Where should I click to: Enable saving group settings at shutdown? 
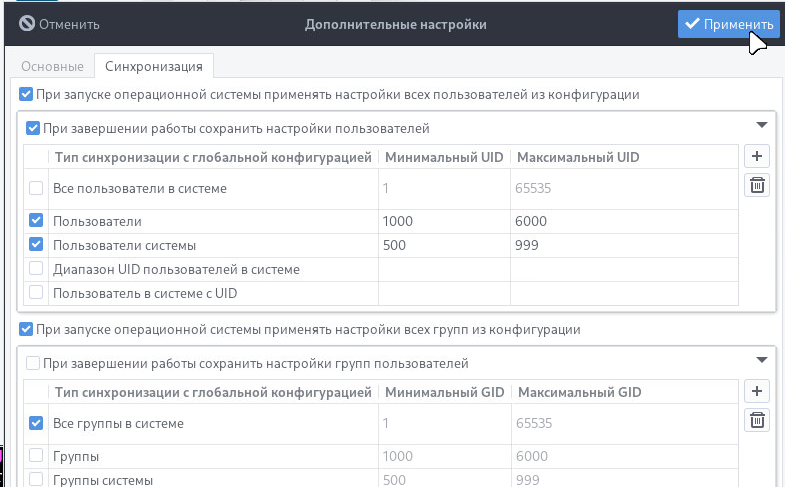click(x=33, y=363)
